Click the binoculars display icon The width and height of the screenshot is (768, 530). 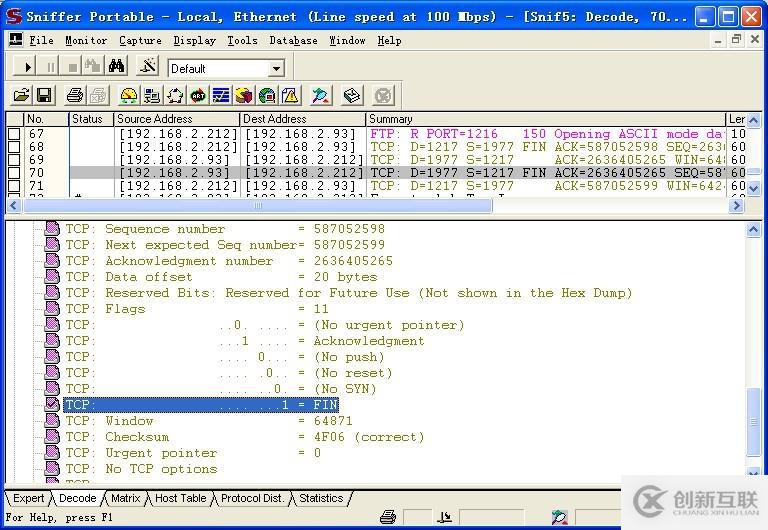(x=117, y=67)
